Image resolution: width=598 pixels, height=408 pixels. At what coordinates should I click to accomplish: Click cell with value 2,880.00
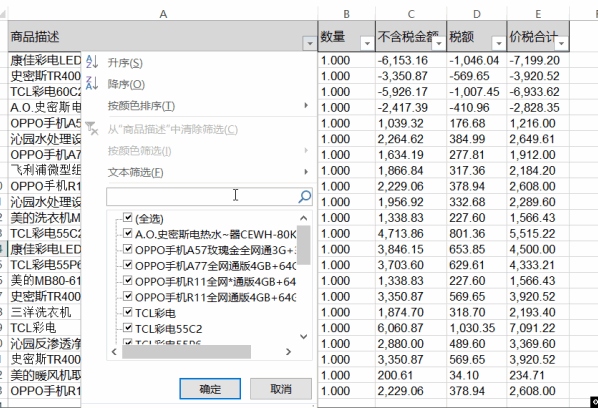411,344
